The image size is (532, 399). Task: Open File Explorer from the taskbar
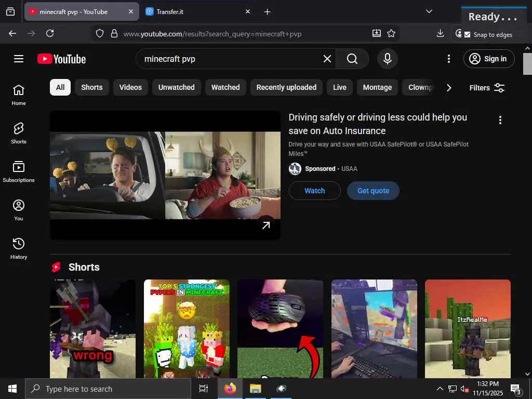256,388
